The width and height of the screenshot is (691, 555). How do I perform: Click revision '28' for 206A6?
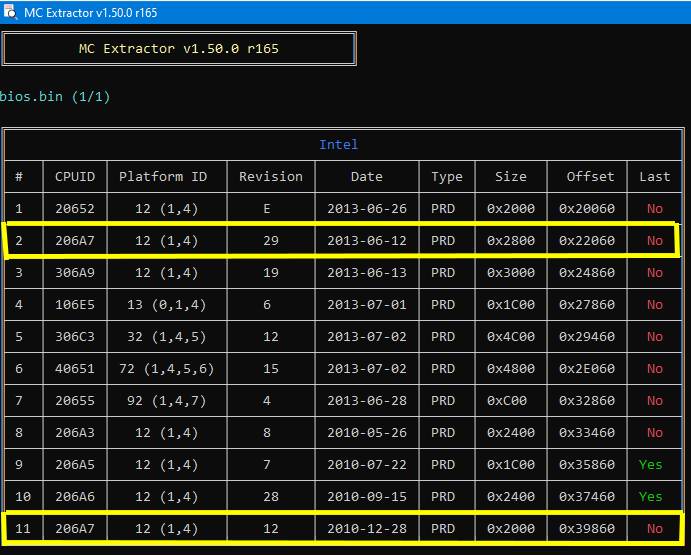[x=271, y=497]
